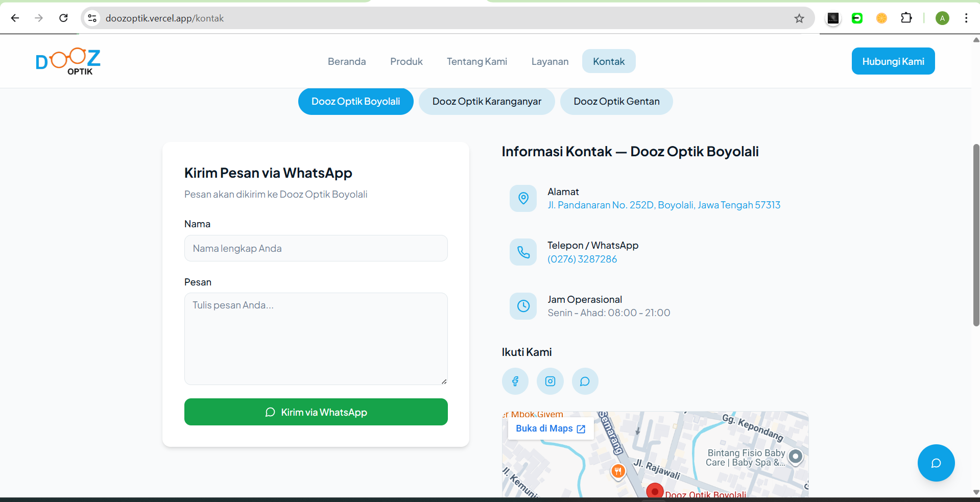Click the phone icon next to Telepon / WhatsApp
980x502 pixels.
point(523,252)
